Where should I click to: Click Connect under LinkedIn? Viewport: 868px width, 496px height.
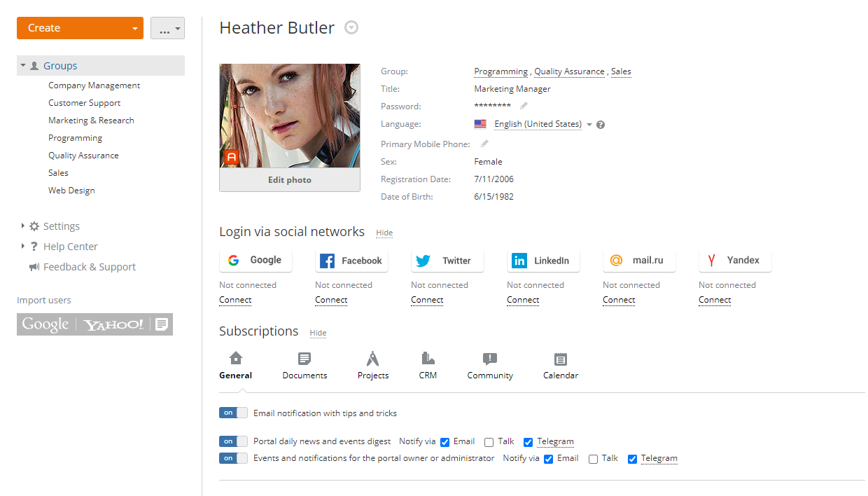pos(523,300)
